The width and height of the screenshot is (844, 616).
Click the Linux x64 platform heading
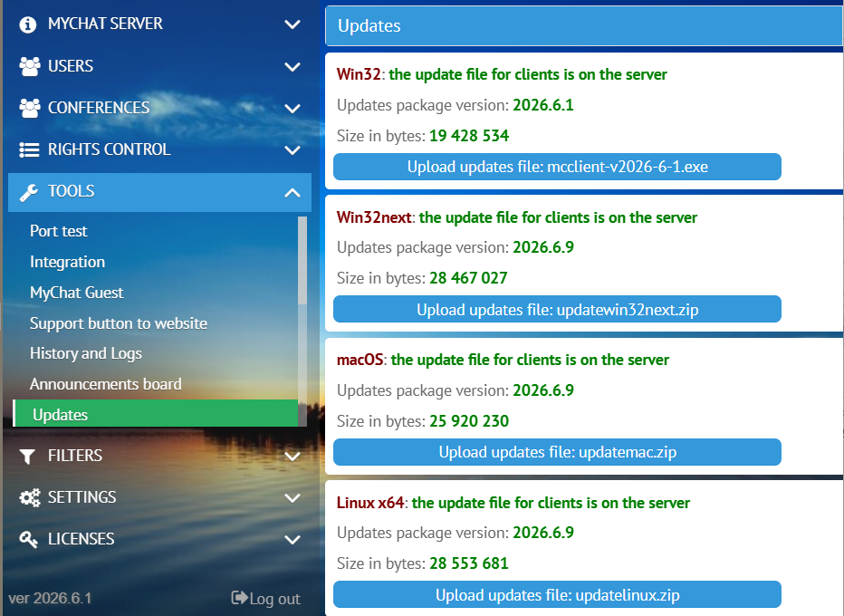370,503
